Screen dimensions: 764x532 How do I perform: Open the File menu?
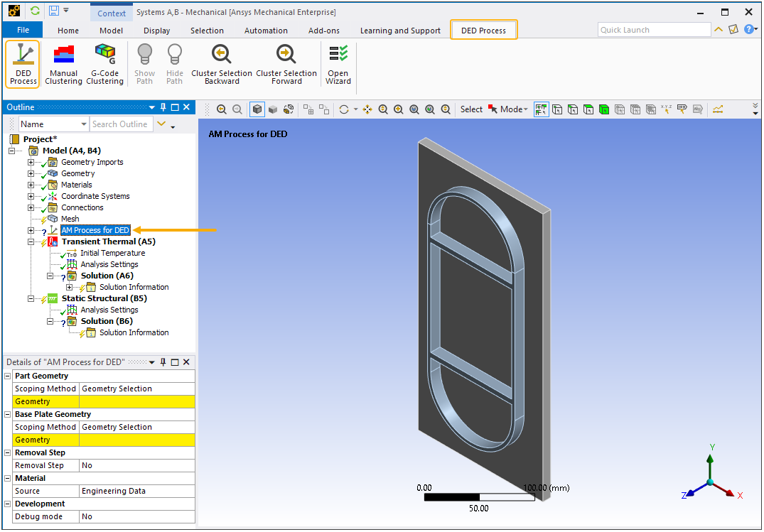click(x=23, y=30)
